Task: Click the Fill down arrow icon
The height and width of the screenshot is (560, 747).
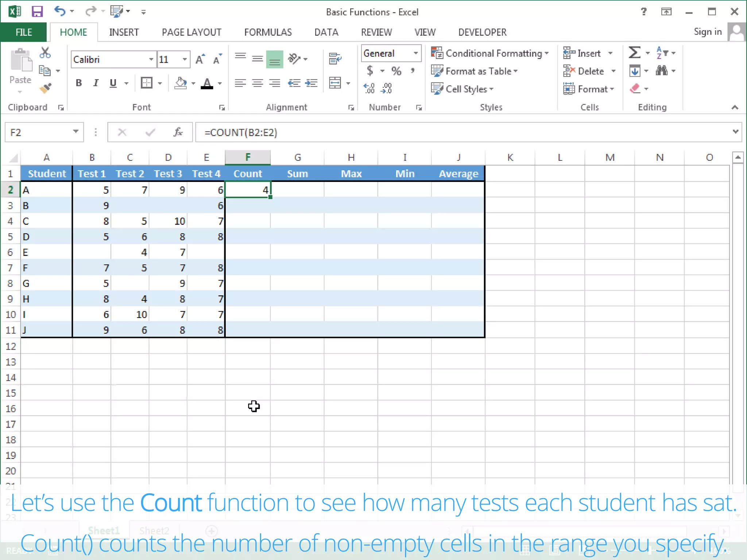Action: (635, 71)
